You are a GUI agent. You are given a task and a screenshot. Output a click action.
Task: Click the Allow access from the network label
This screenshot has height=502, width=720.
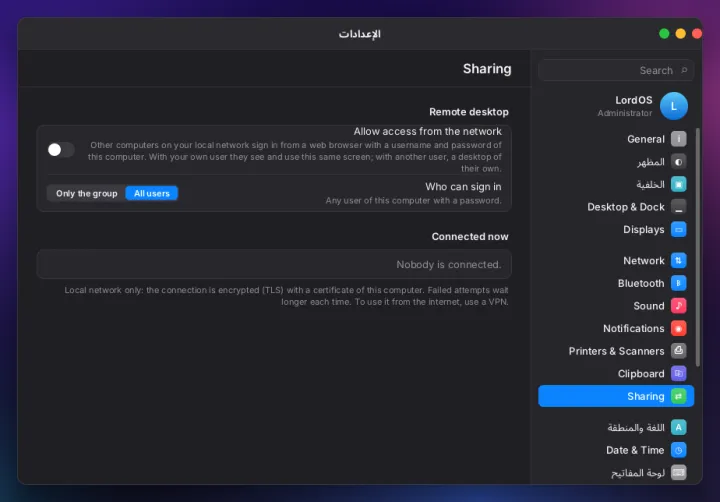click(x=428, y=131)
